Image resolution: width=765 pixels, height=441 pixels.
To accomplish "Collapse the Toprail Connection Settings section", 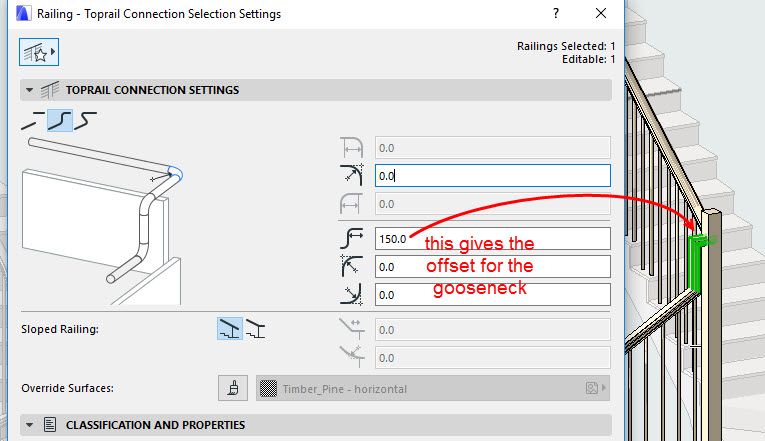I will click(x=28, y=90).
